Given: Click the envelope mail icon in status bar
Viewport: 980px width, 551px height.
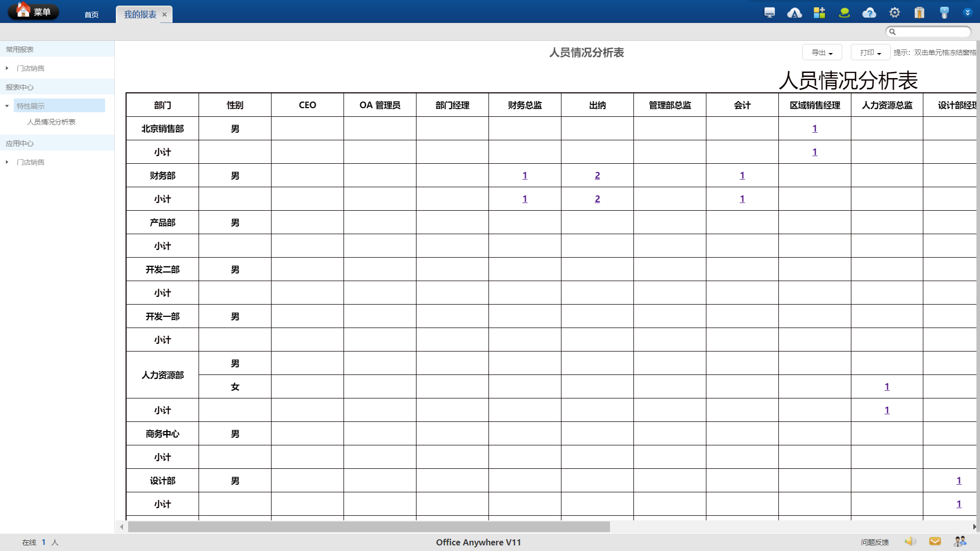Looking at the screenshot, I should coord(935,541).
